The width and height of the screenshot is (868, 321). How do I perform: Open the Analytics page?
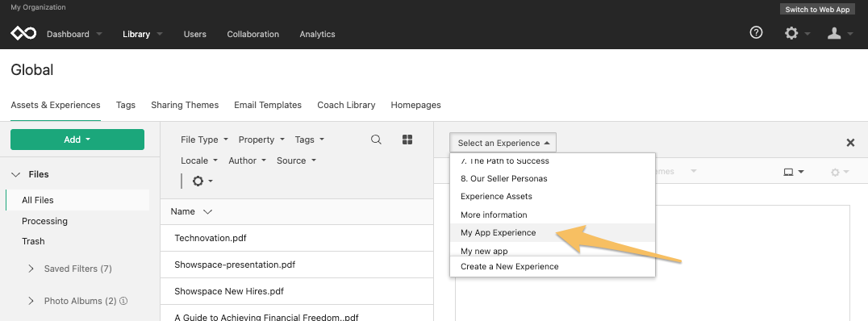pyautogui.click(x=317, y=34)
